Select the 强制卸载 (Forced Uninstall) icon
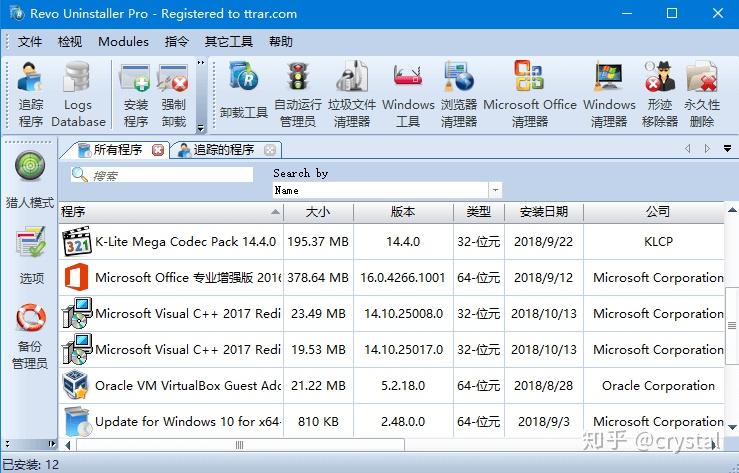Viewport: 739px width, 473px height. (173, 96)
